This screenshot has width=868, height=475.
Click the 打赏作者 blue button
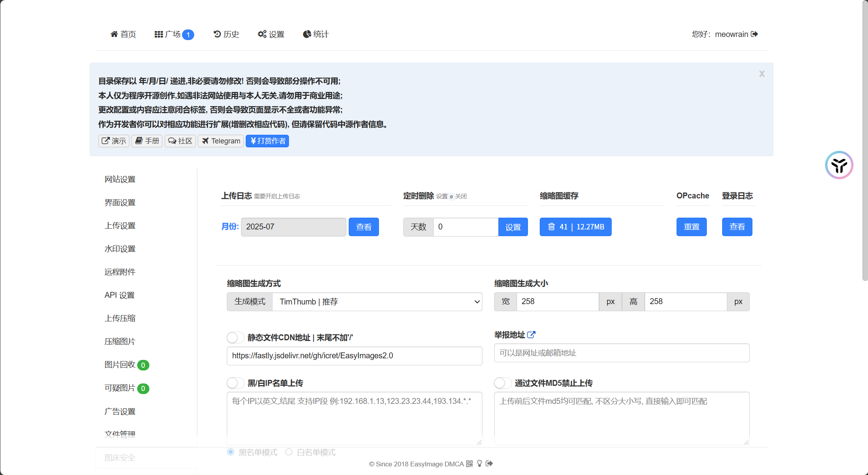(x=267, y=141)
